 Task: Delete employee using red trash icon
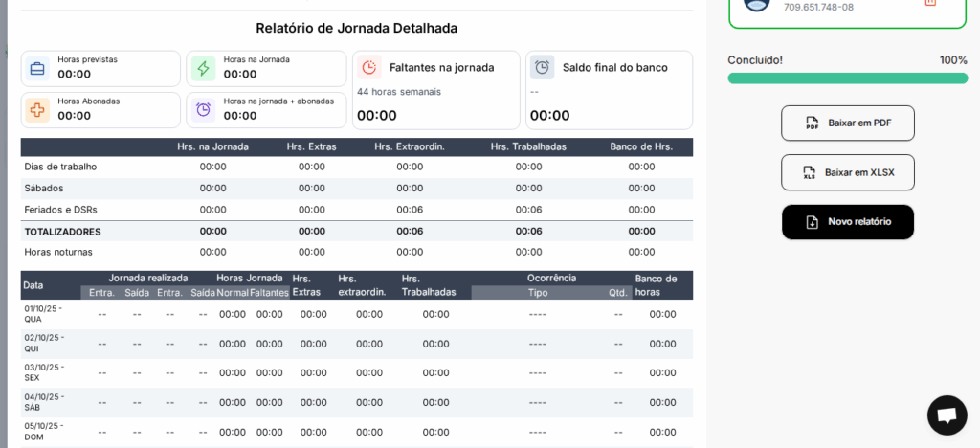tap(930, 3)
